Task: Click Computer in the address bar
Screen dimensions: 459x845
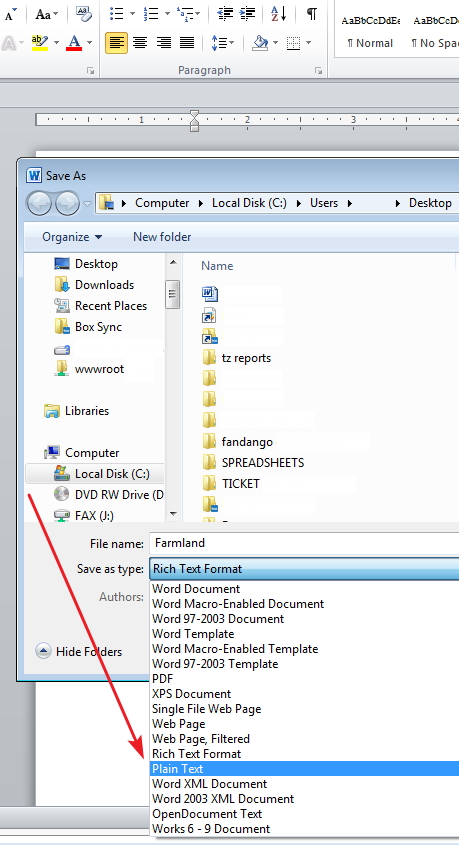Action: point(162,203)
